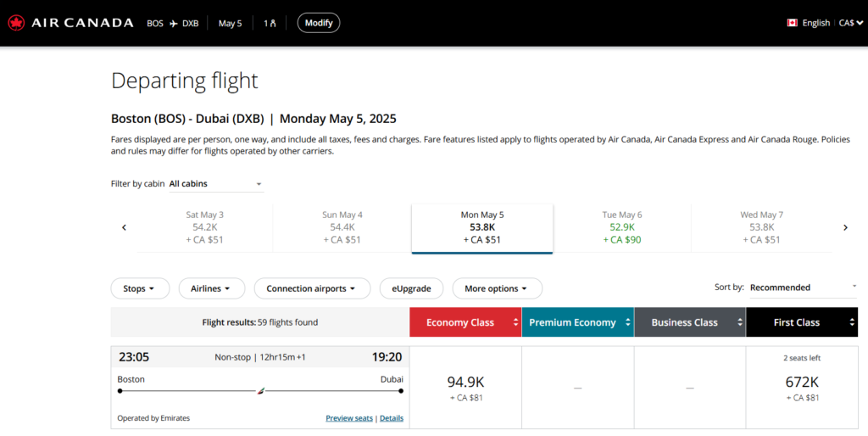Screen dimensions: 868x436
Task: Sort by First Class sort arrows
Action: (852, 322)
